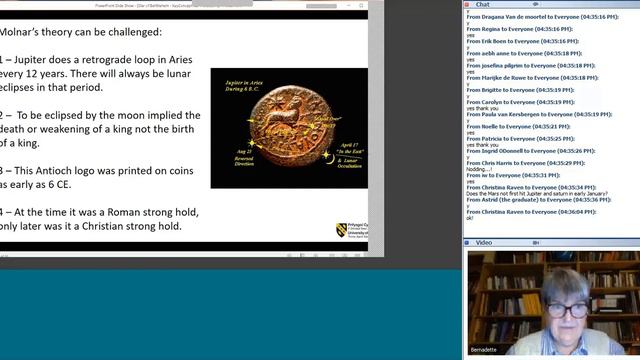The image size is (640, 360).
Task: Click slide heading 'Molnar's theory can be challenged:'
Action: point(80,32)
